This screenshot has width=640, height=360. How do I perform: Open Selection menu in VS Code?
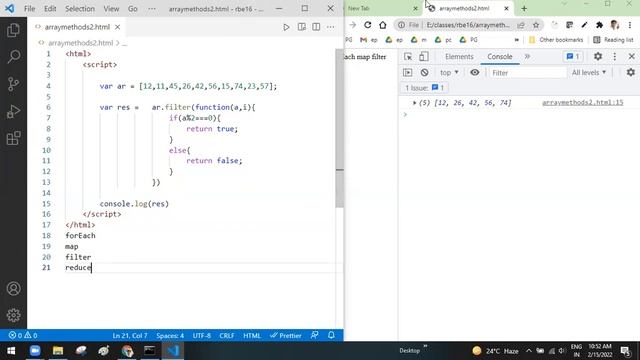(x=80, y=9)
